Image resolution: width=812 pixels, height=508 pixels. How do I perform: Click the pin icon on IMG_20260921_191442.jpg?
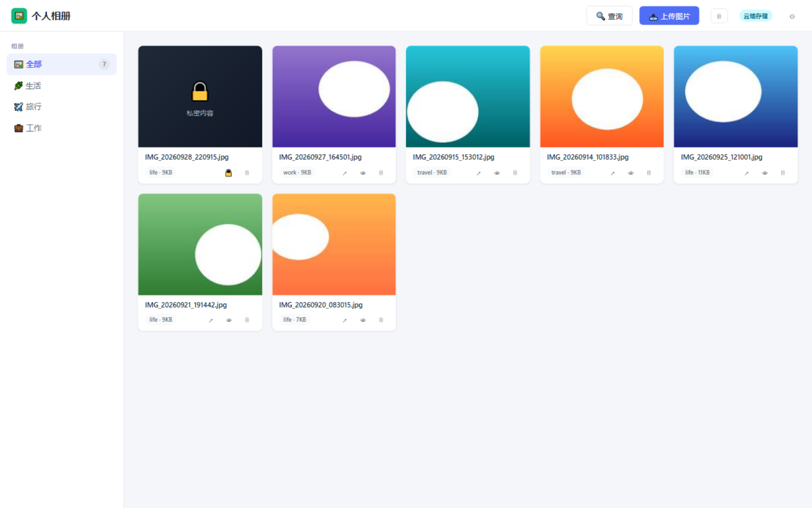(x=211, y=320)
